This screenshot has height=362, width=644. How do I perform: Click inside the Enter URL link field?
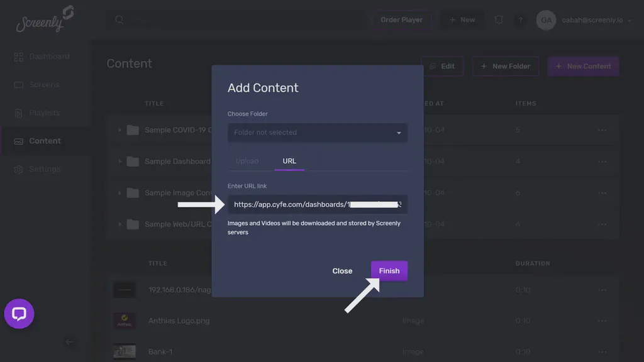317,204
